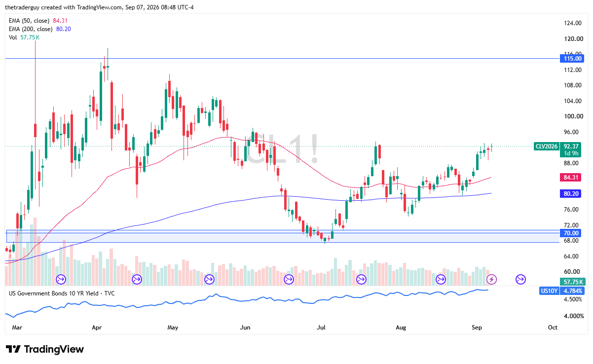Image resolution: width=593 pixels, height=364 pixels.
Task: Click the red 84.31 EMA axis label
Action: click(571, 177)
